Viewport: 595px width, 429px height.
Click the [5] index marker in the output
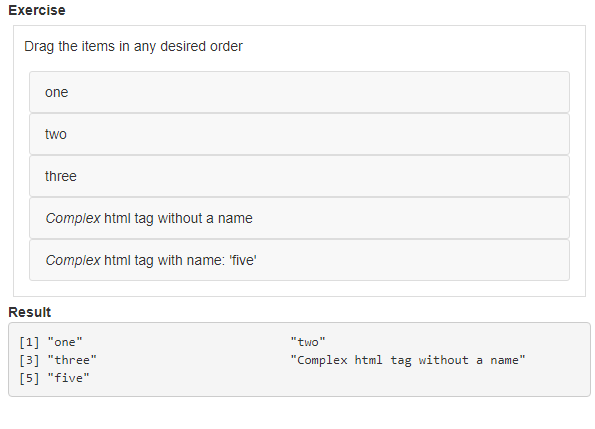point(29,378)
